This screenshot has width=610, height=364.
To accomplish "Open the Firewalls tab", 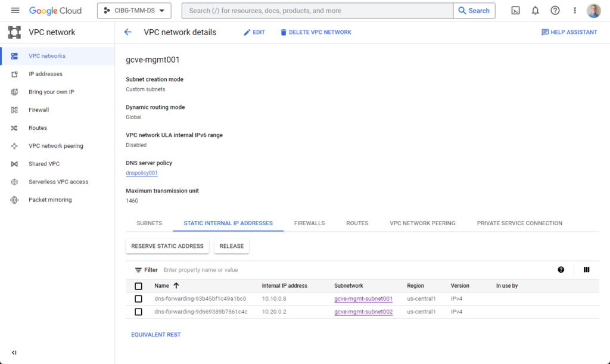I will pyautogui.click(x=310, y=223).
